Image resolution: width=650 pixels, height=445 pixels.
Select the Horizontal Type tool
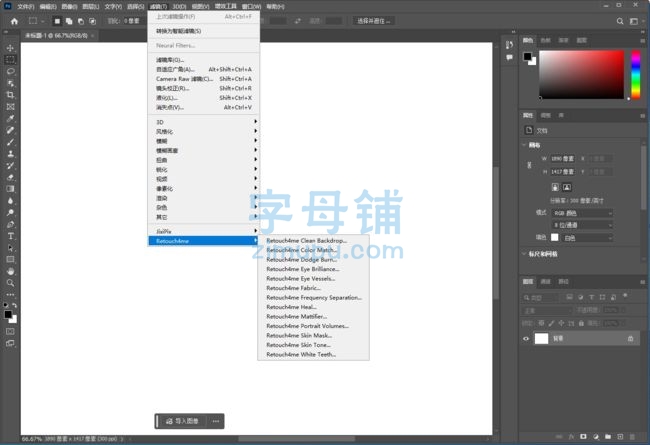coord(10,236)
